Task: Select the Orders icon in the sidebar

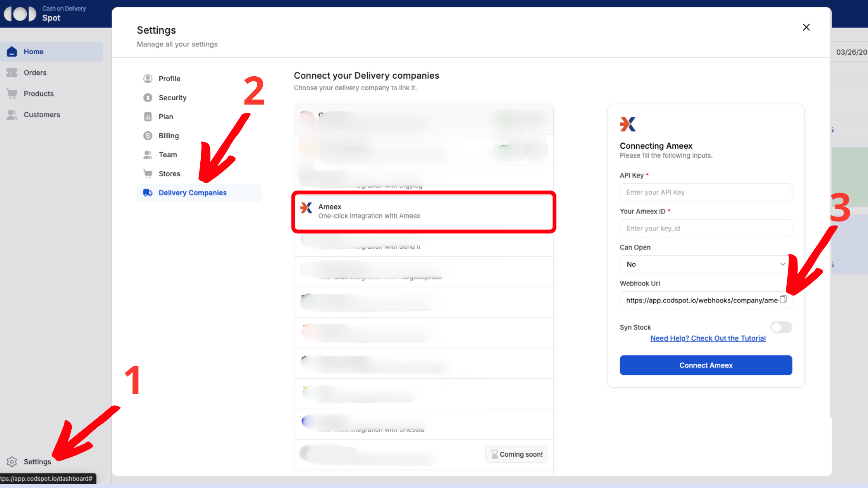Action: (12, 72)
